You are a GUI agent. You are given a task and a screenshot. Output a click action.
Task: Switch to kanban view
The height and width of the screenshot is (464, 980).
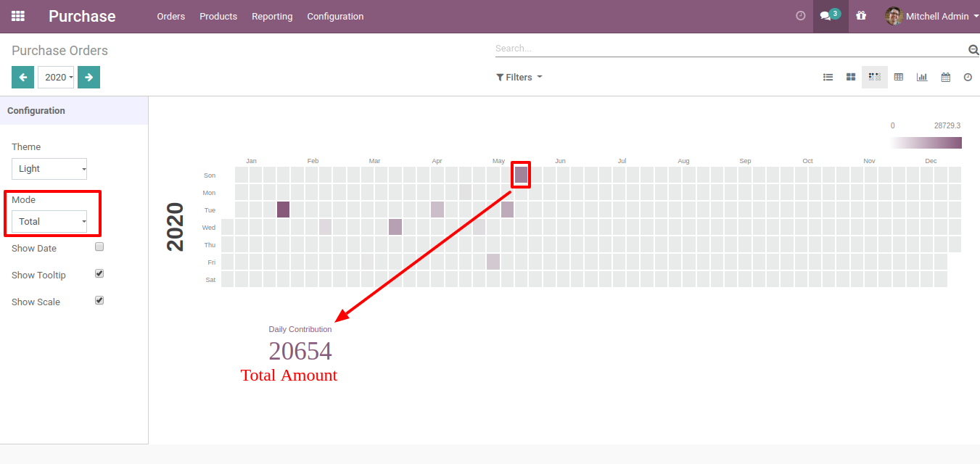851,77
